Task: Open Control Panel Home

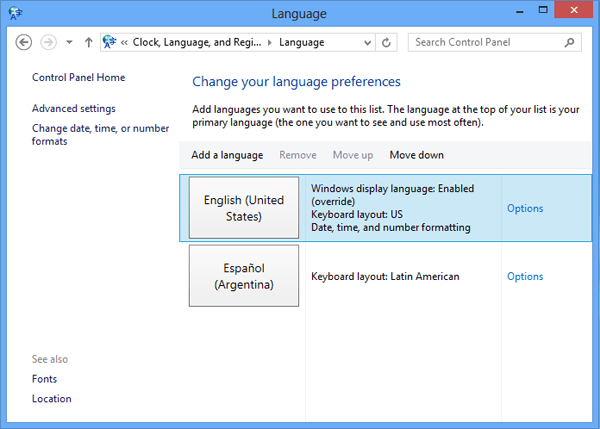Action: tap(78, 77)
